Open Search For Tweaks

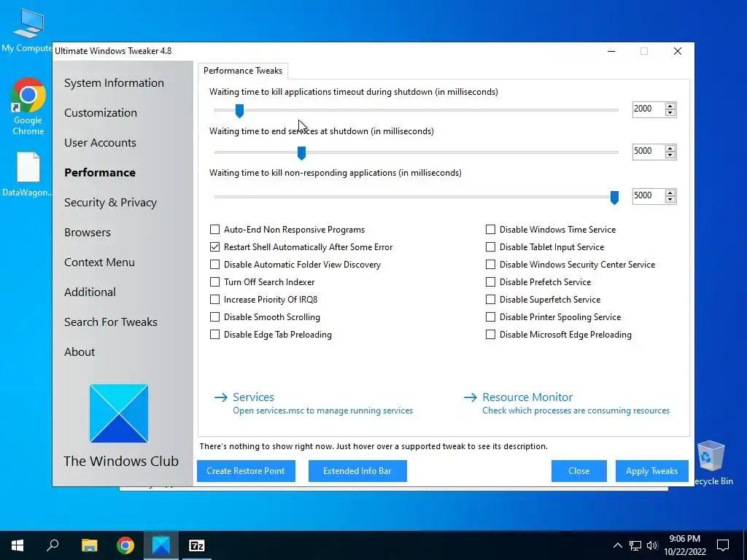(x=111, y=322)
